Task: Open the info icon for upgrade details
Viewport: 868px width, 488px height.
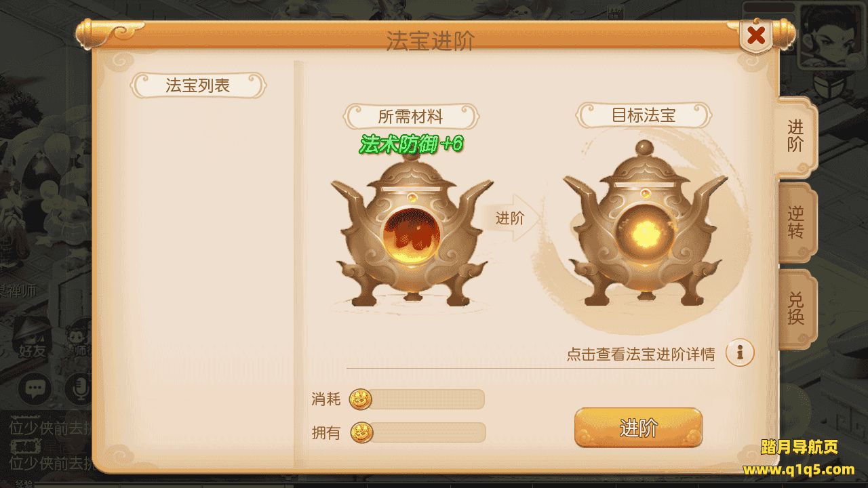Action: click(740, 352)
